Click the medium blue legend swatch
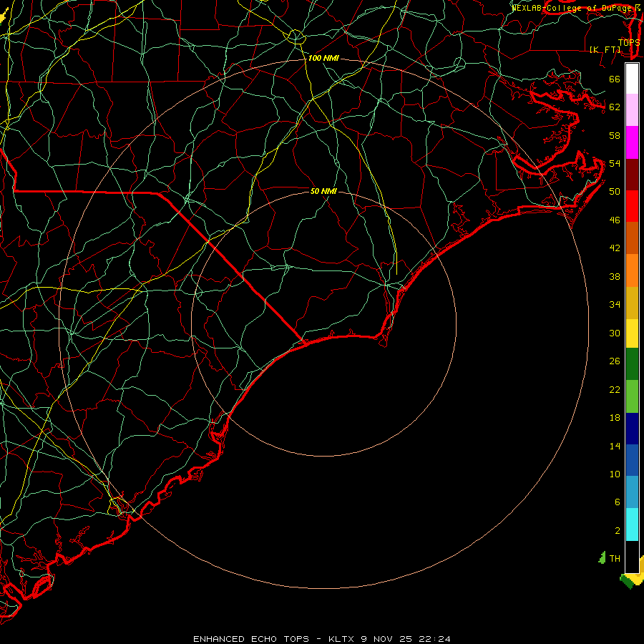This screenshot has width=644, height=644. 632,460
